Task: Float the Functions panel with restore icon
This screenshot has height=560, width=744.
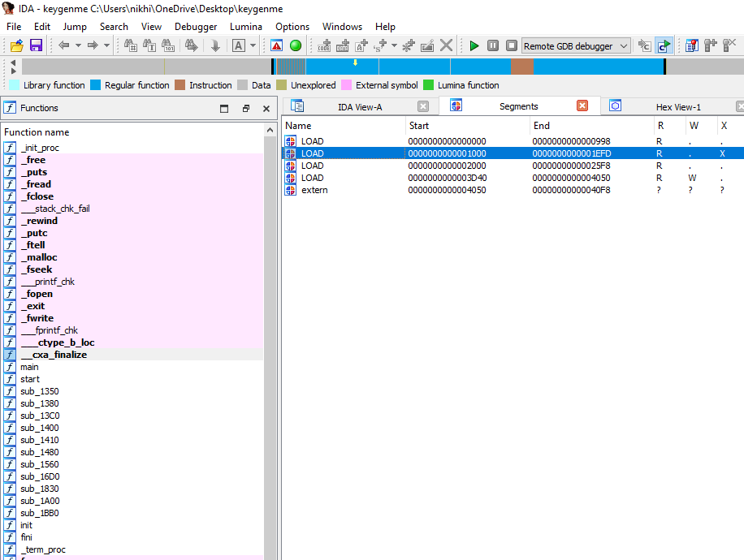Action: (x=246, y=109)
